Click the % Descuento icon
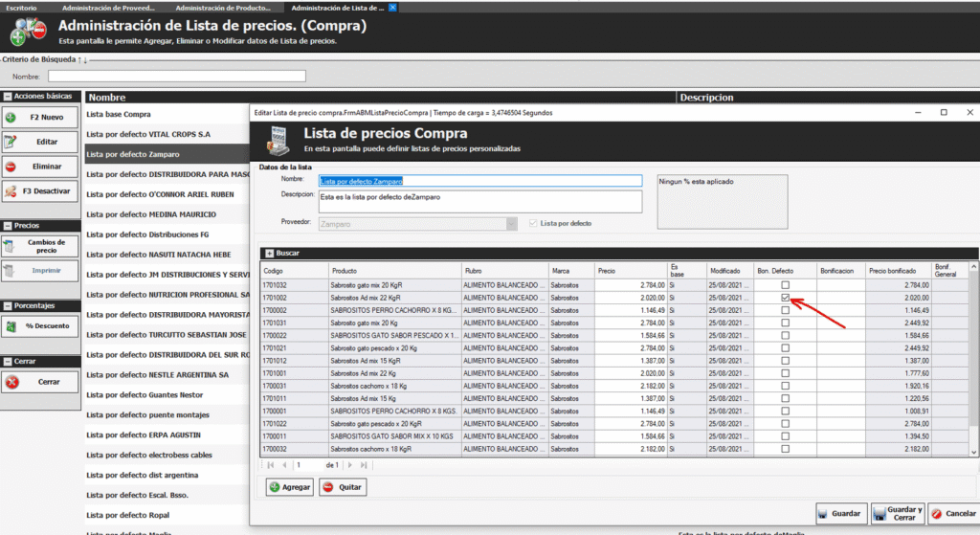This screenshot has width=980, height=535. [11, 327]
